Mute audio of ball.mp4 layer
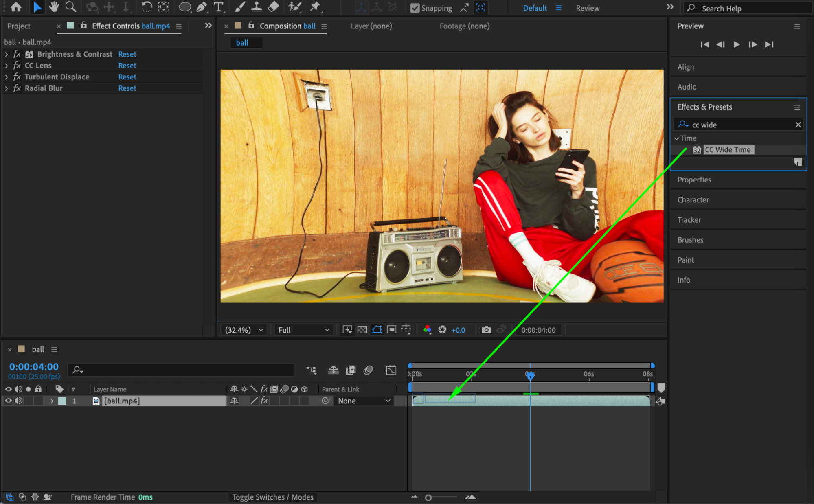Image resolution: width=814 pixels, height=504 pixels. coord(18,401)
